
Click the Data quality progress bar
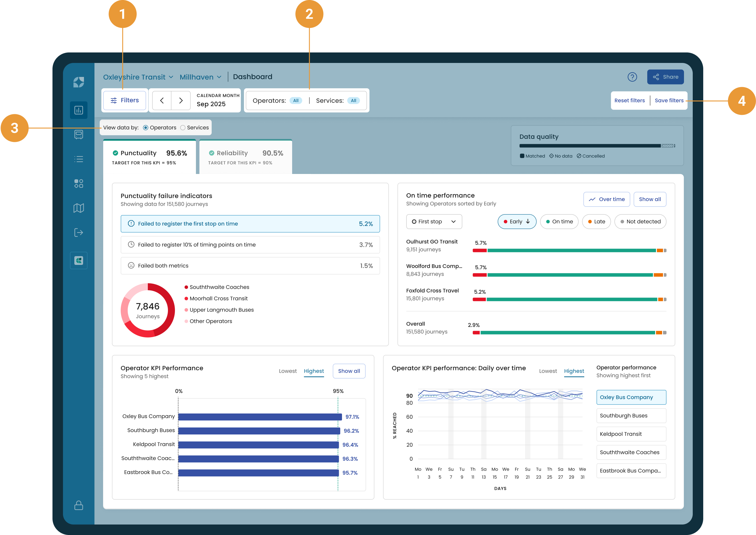pos(597,146)
